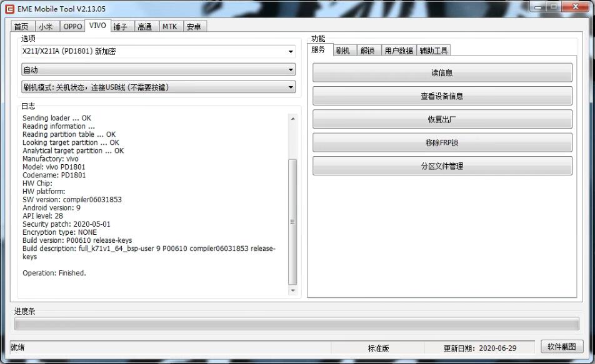Image resolution: width=595 pixels, height=364 pixels.
Task: Switch to the 刷机 function tab
Action: [x=344, y=51]
